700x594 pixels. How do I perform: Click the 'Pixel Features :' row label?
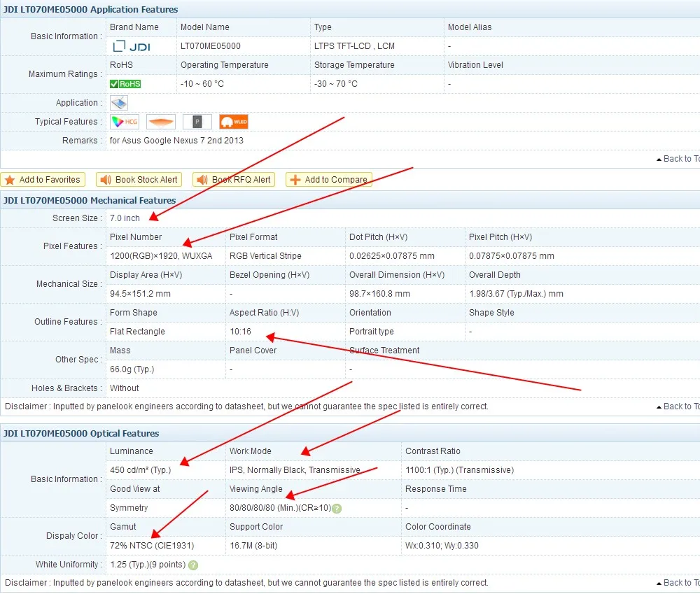point(73,246)
